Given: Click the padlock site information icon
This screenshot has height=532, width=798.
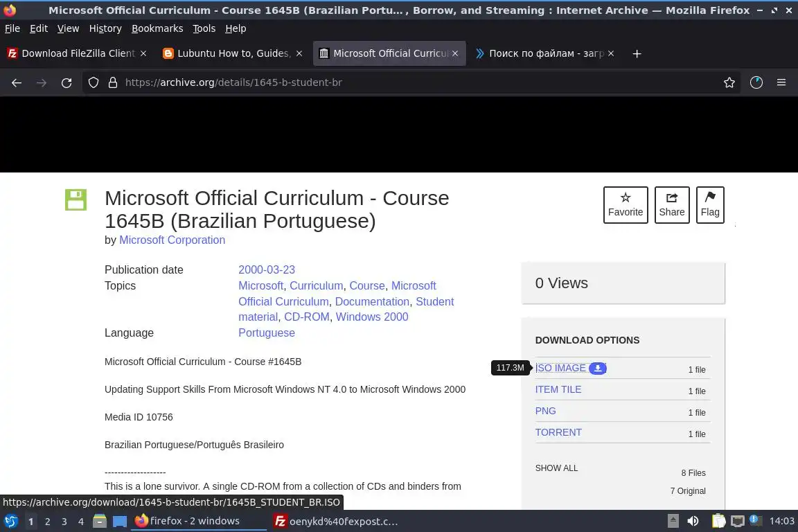Looking at the screenshot, I should (113, 82).
